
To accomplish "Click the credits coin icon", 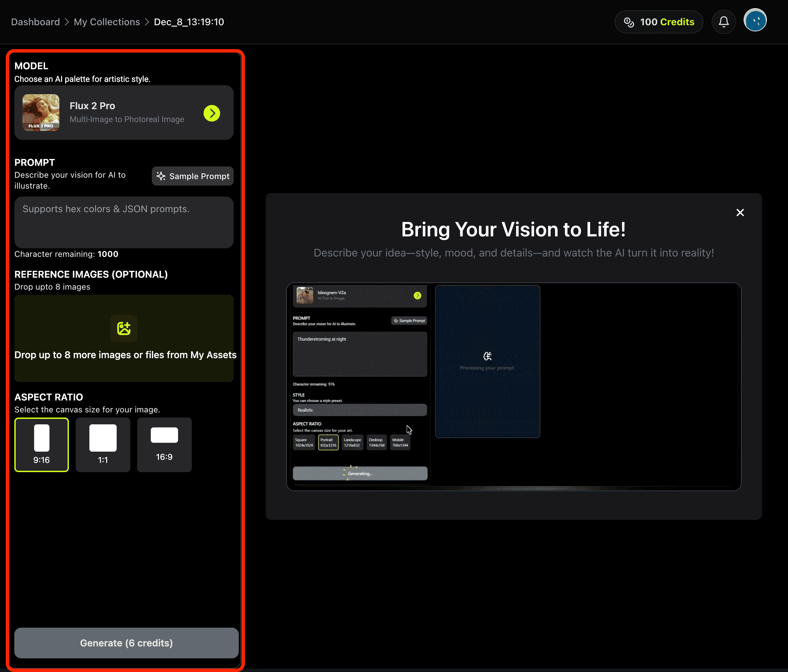I will pyautogui.click(x=629, y=22).
